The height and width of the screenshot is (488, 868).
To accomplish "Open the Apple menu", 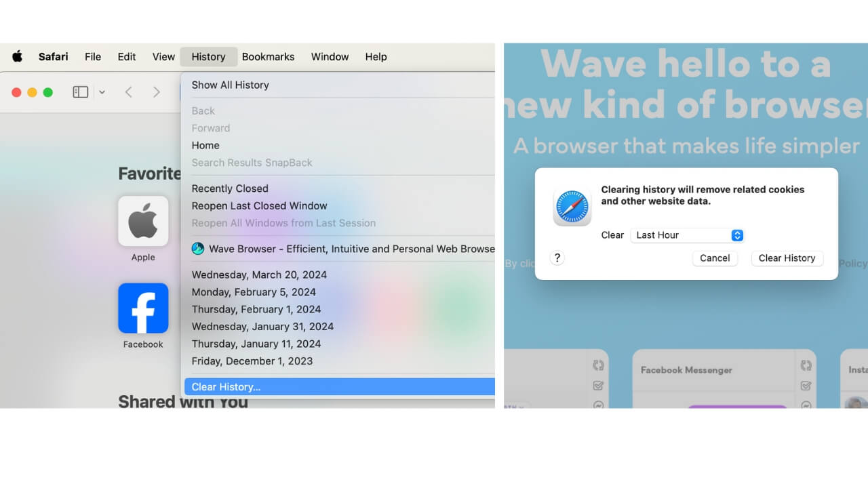I will pyautogui.click(x=17, y=57).
